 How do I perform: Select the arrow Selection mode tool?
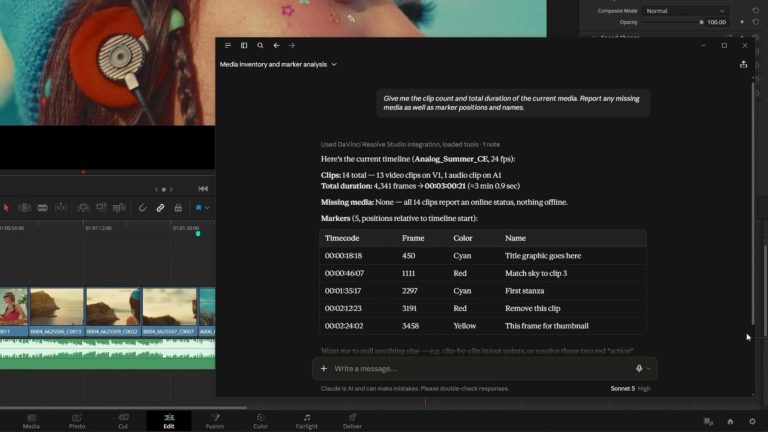pos(6,208)
